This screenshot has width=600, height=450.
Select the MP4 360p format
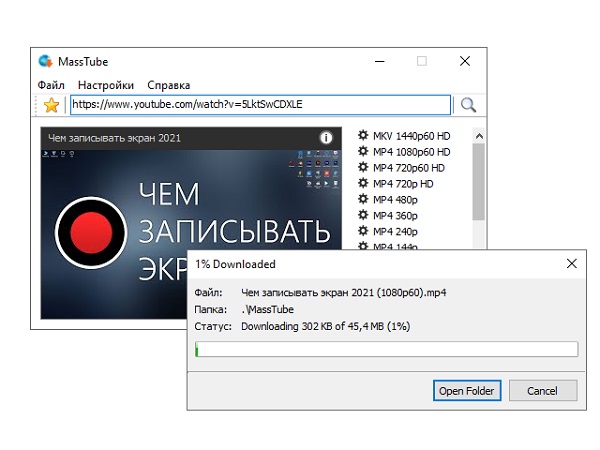395,216
